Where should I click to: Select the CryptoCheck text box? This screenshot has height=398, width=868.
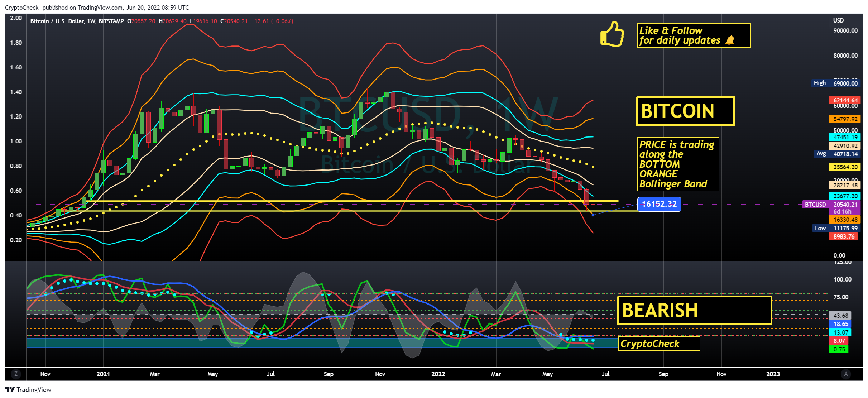[x=659, y=344]
